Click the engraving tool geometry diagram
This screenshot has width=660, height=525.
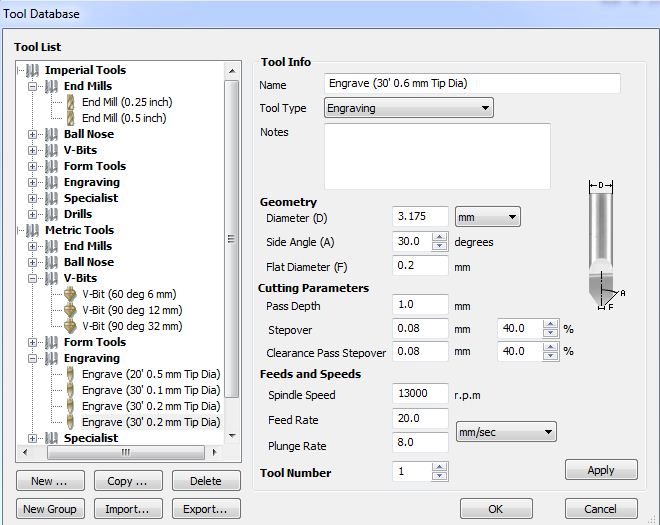click(605, 246)
